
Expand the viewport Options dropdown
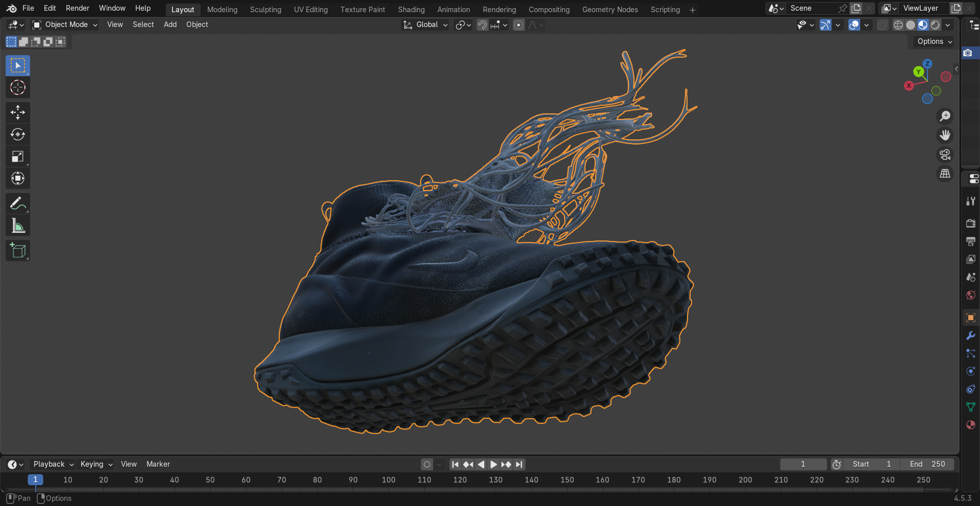coord(934,41)
